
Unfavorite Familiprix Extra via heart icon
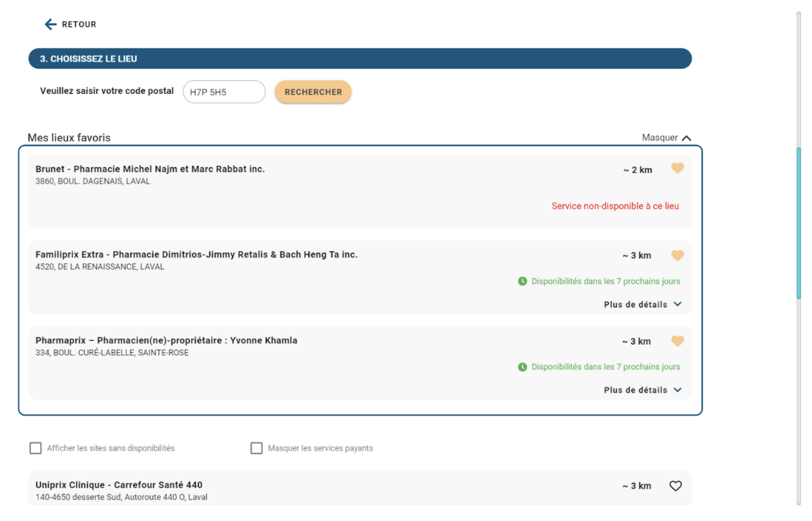tap(677, 255)
